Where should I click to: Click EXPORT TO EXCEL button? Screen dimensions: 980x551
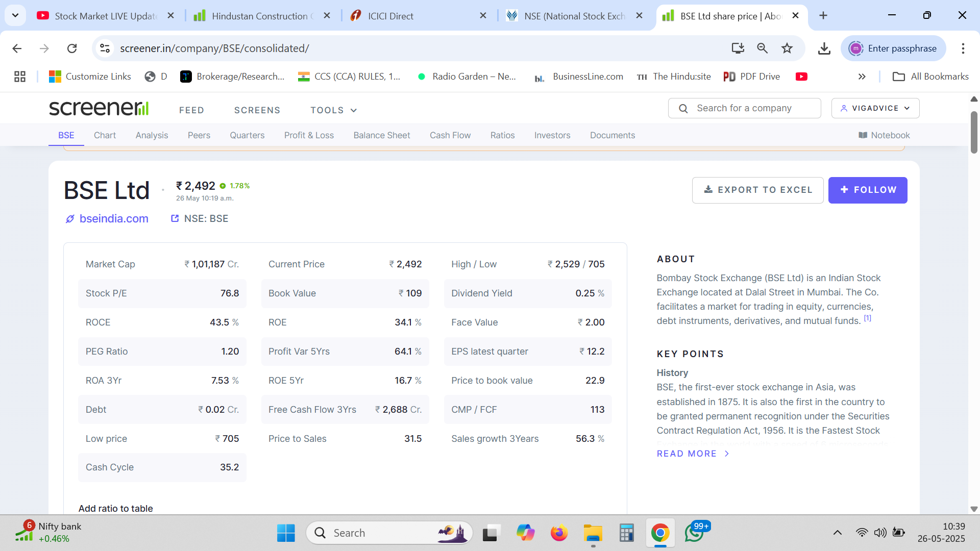tap(757, 190)
